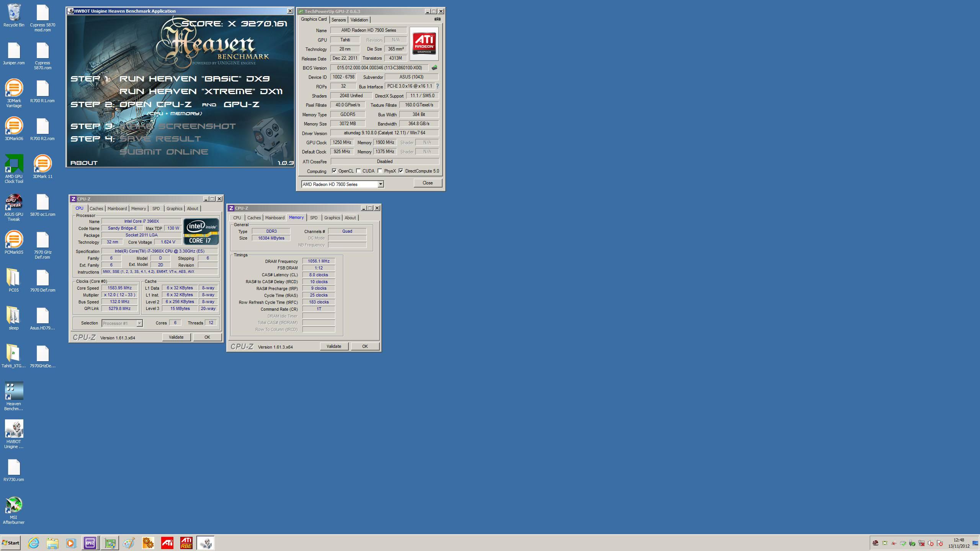Open the SPD tab in right CPU-Z window
The height and width of the screenshot is (551, 980).
(x=314, y=218)
